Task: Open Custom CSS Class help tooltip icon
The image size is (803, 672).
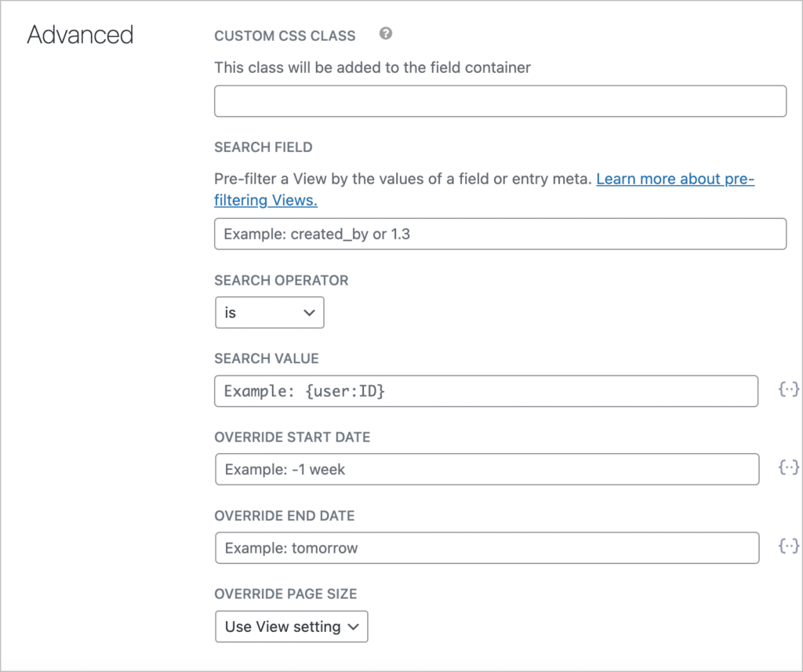Action: tap(386, 34)
